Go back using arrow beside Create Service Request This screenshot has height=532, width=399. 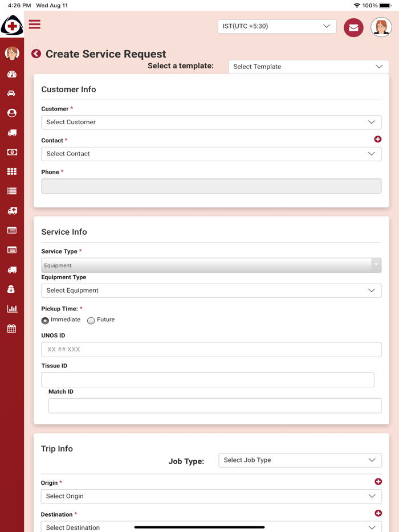click(x=36, y=54)
